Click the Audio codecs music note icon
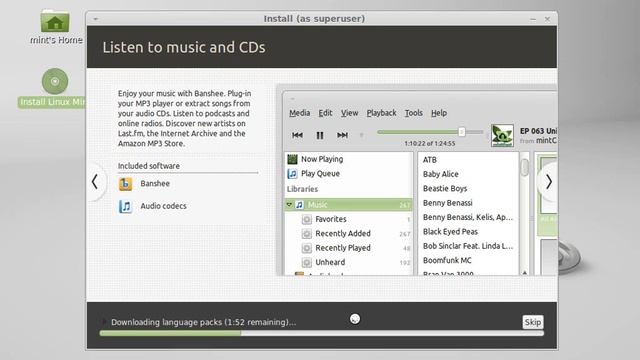 pyautogui.click(x=125, y=206)
